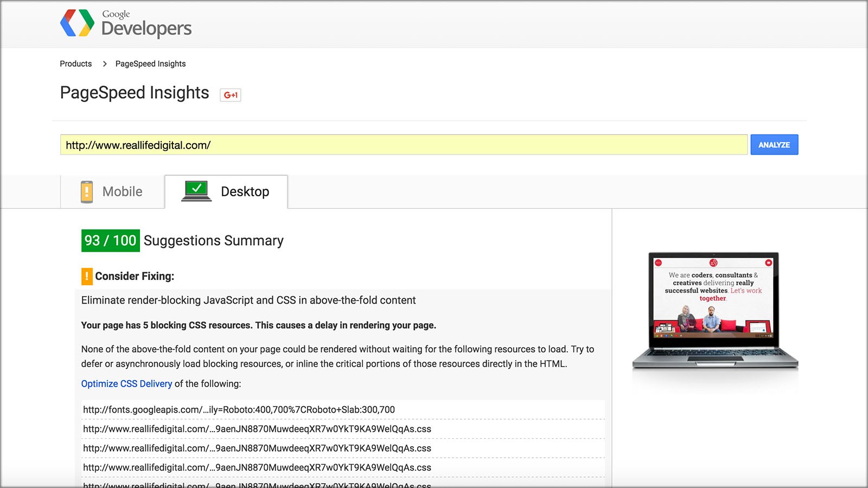The image size is (868, 488).
Task: Click the fonts.googleapis.com resource URL
Action: click(x=239, y=410)
